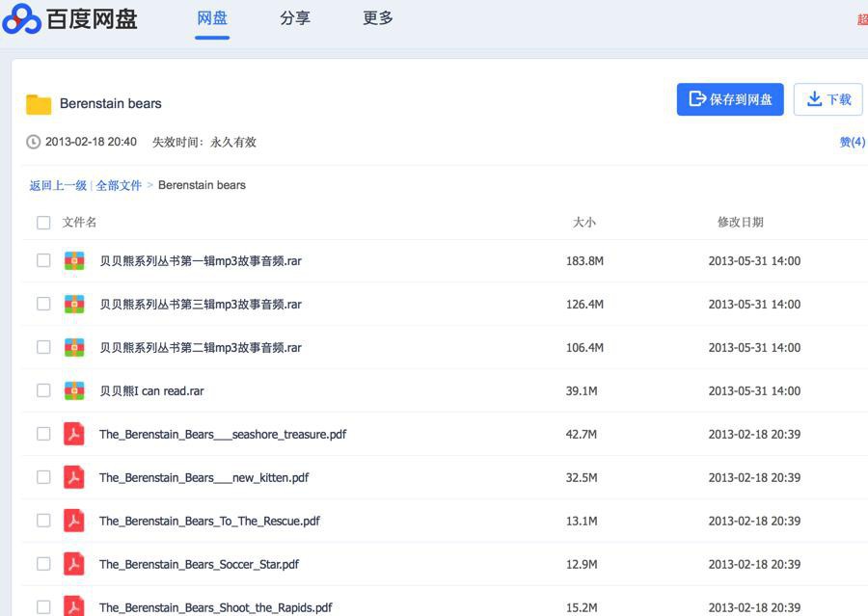Viewport: 868px width, 616px height.
Task: Click the 106.4M size value
Action: pyautogui.click(x=584, y=348)
